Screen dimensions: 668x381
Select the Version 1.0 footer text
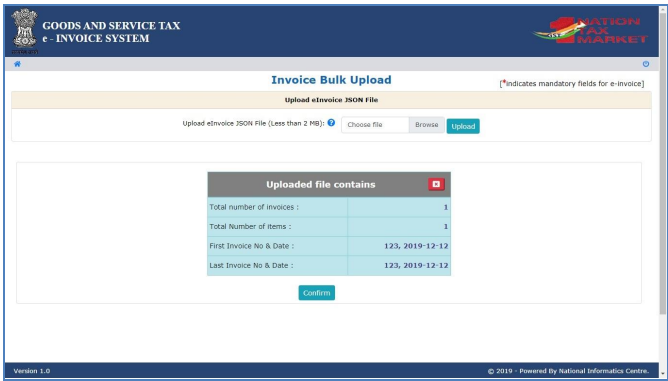pyautogui.click(x=32, y=371)
